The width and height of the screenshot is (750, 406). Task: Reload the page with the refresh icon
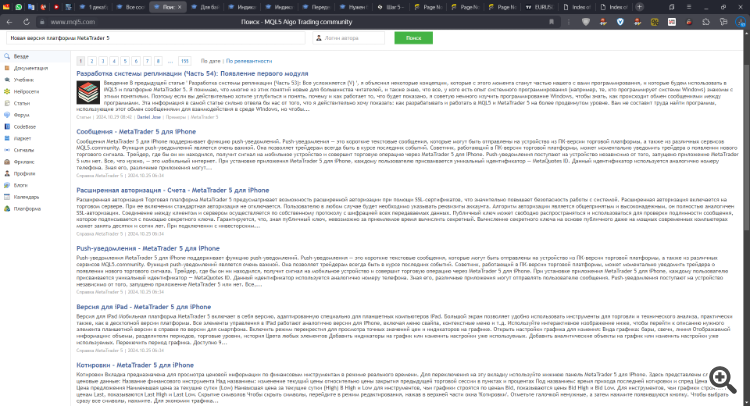(x=26, y=22)
